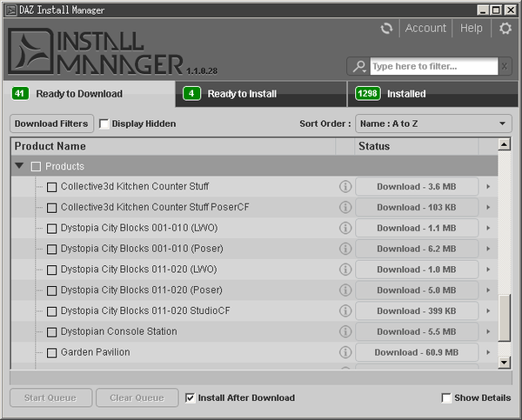The height and width of the screenshot is (420, 522).
Task: Open info for Dystopia City Blocks 011-020 (Poser)
Action: tap(345, 290)
